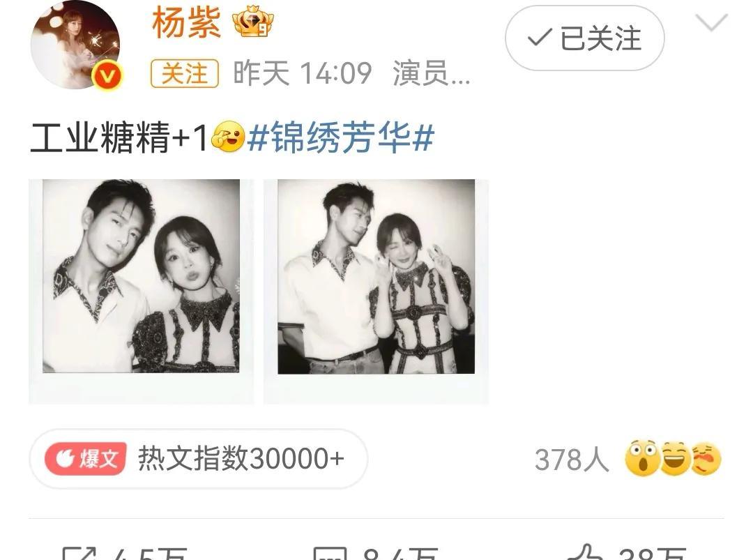Open the comments icon
This screenshot has width=753, height=560.
coord(330,553)
